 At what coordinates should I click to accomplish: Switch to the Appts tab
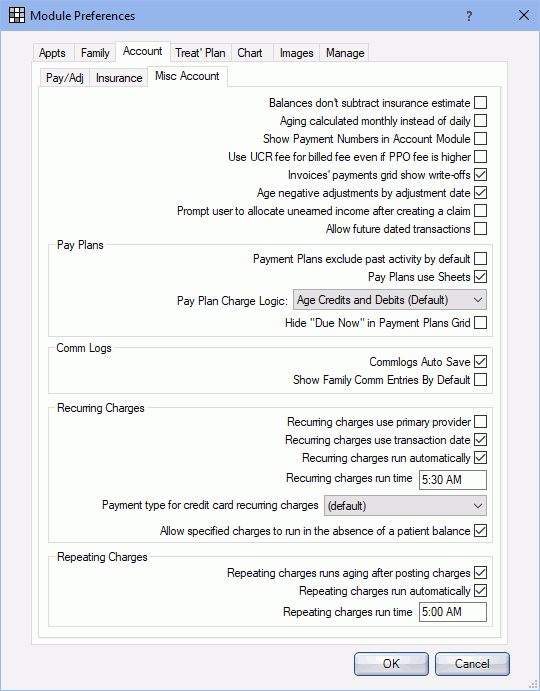click(x=52, y=53)
